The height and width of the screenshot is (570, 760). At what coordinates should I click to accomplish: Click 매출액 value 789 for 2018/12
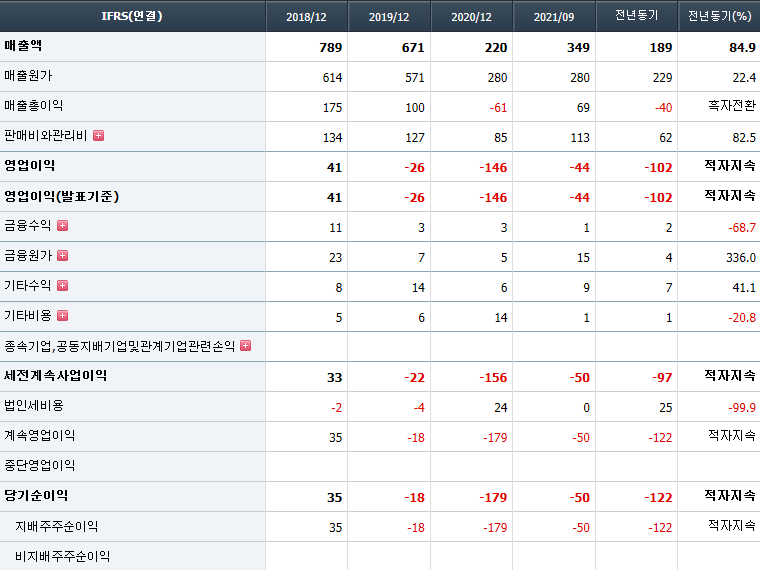tap(331, 48)
